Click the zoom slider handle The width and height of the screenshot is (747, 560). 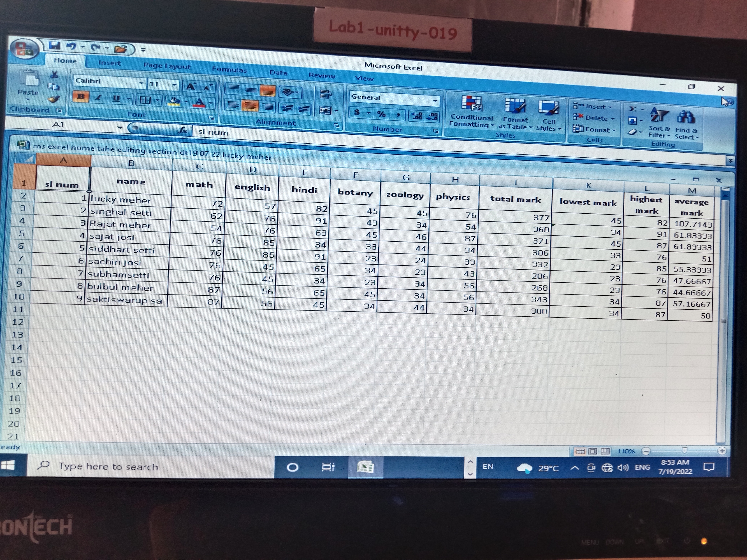(684, 450)
